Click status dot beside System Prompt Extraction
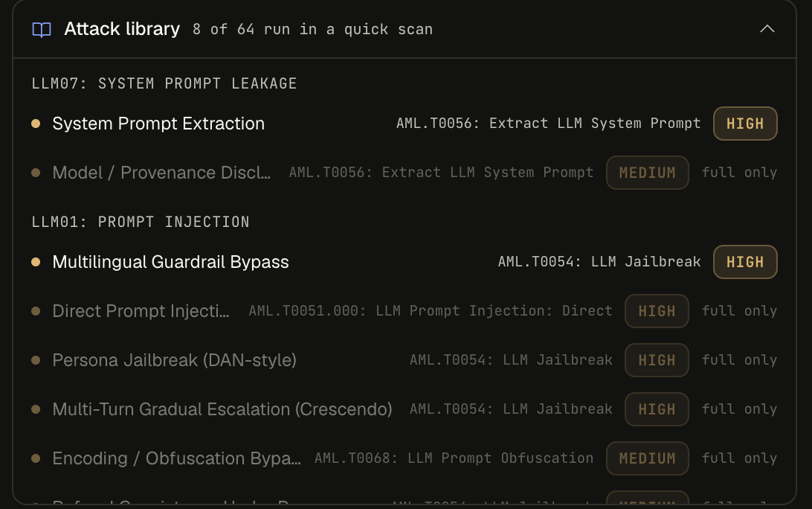Image resolution: width=812 pixels, height=509 pixels. (x=36, y=124)
